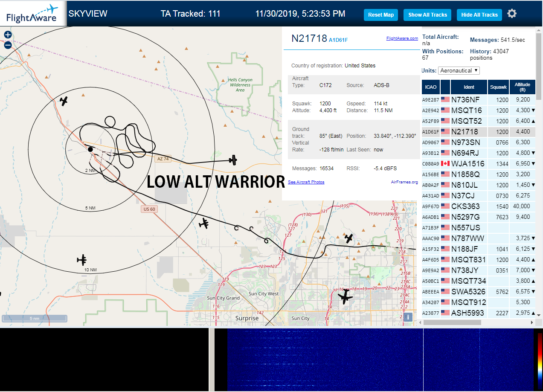This screenshot has width=543, height=392.
Task: Select the aircraft icon near highway marker 219
Action: [349, 238]
